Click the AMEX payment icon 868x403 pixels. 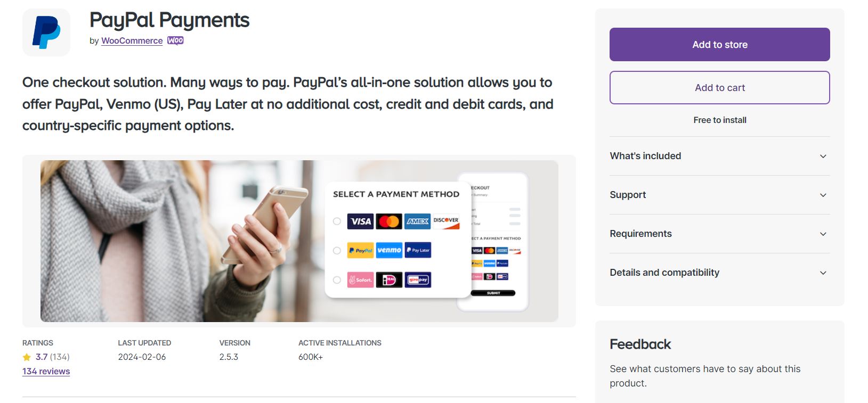418,221
